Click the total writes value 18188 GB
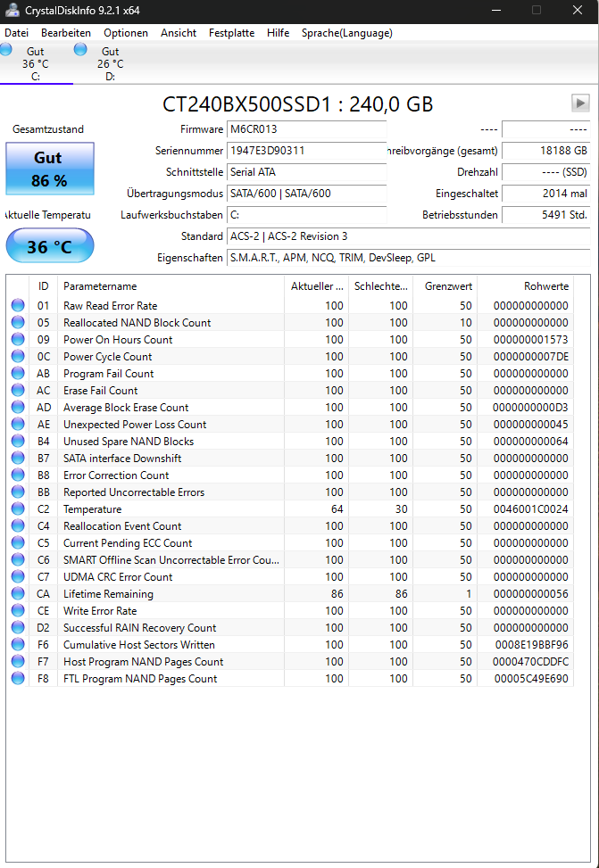 click(545, 151)
